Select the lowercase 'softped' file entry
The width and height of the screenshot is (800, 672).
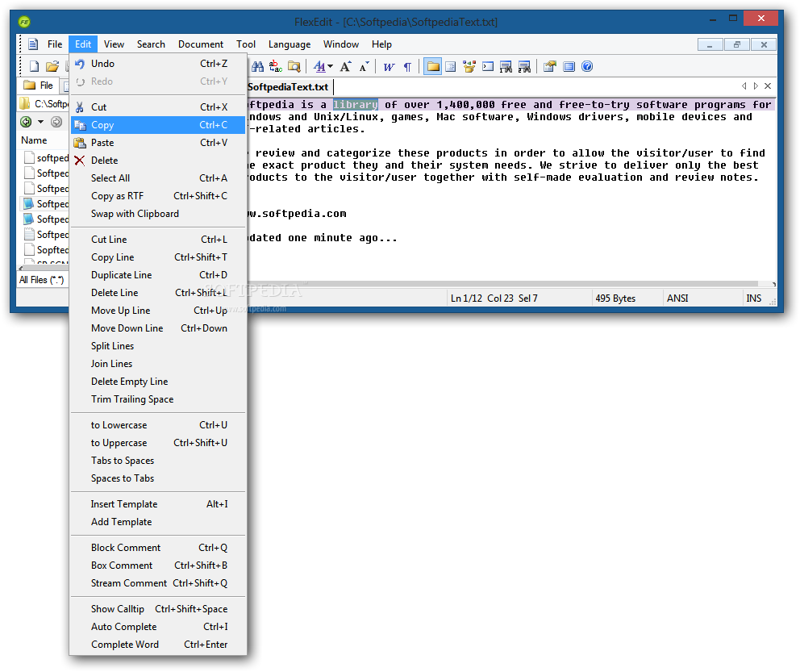coord(47,158)
